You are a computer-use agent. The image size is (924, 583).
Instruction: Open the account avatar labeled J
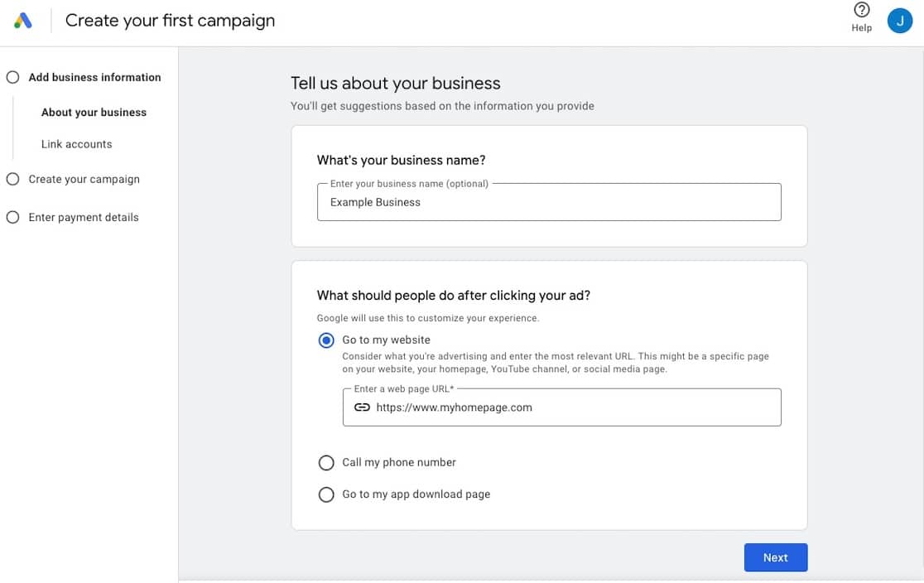click(899, 21)
